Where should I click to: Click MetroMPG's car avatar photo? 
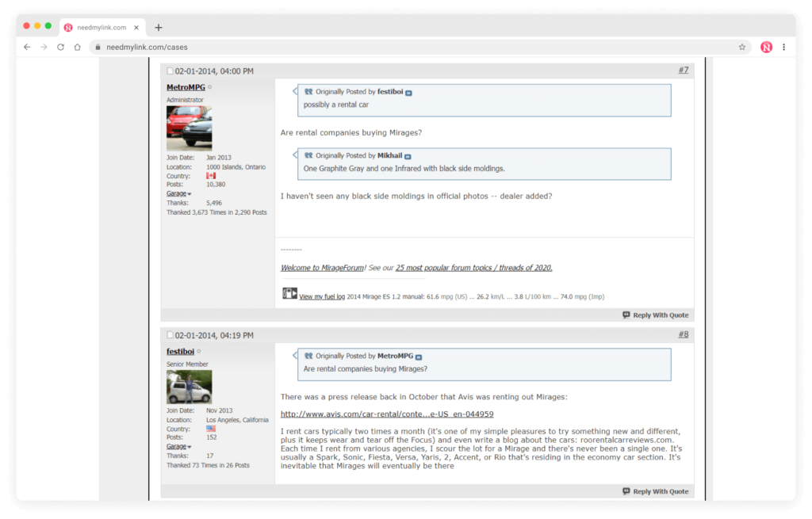(x=189, y=128)
